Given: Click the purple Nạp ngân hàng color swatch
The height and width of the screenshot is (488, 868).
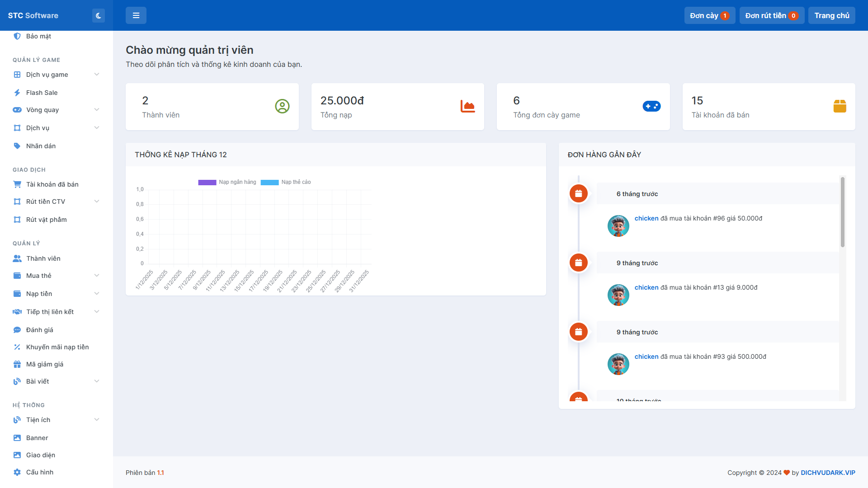Looking at the screenshot, I should click(x=207, y=183).
